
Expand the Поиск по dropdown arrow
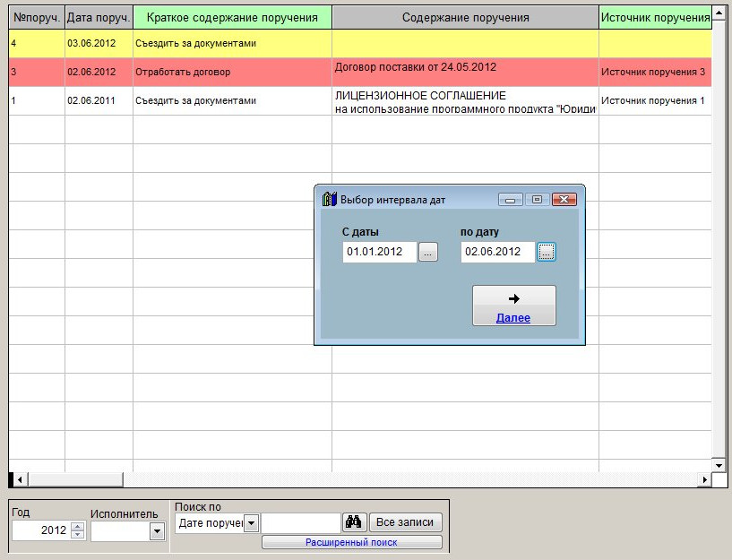251,523
